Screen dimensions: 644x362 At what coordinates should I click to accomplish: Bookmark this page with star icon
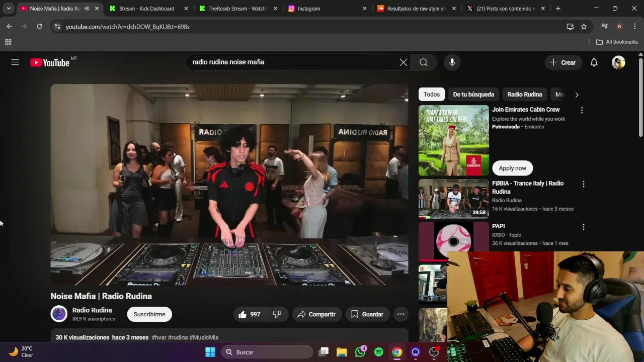584,27
